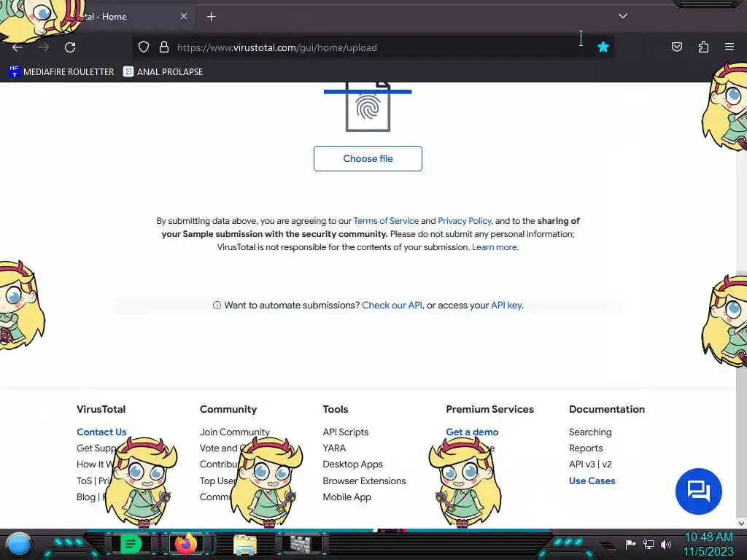Open File Explorer from taskbar
Image resolution: width=747 pixels, height=560 pixels.
pos(245,544)
